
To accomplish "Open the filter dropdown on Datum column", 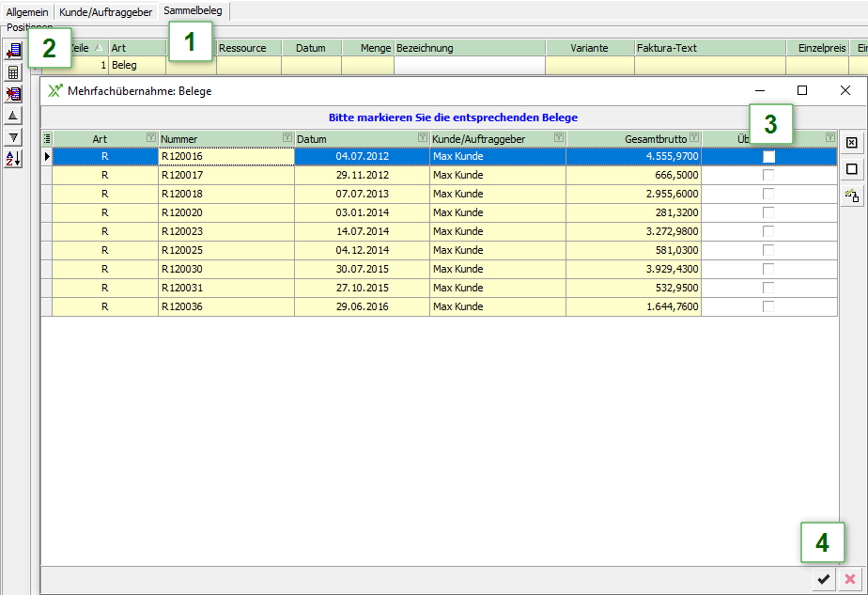I will tap(422, 138).
